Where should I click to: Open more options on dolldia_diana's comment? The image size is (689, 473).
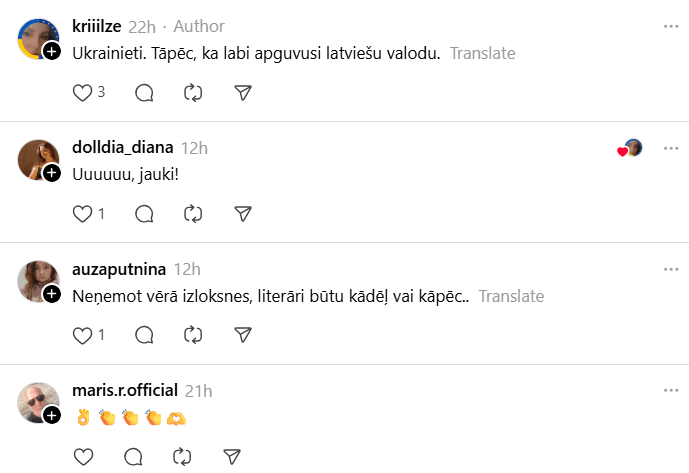point(671,148)
